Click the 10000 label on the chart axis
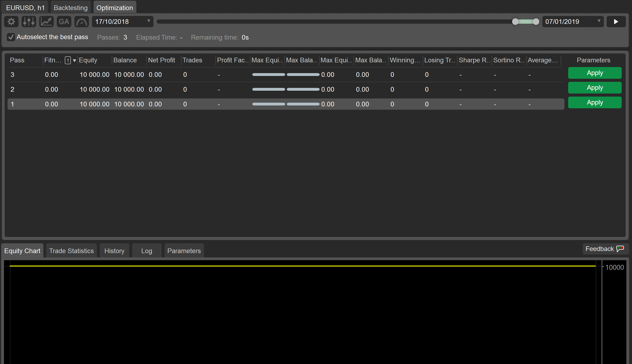The image size is (632, 364). point(614,267)
